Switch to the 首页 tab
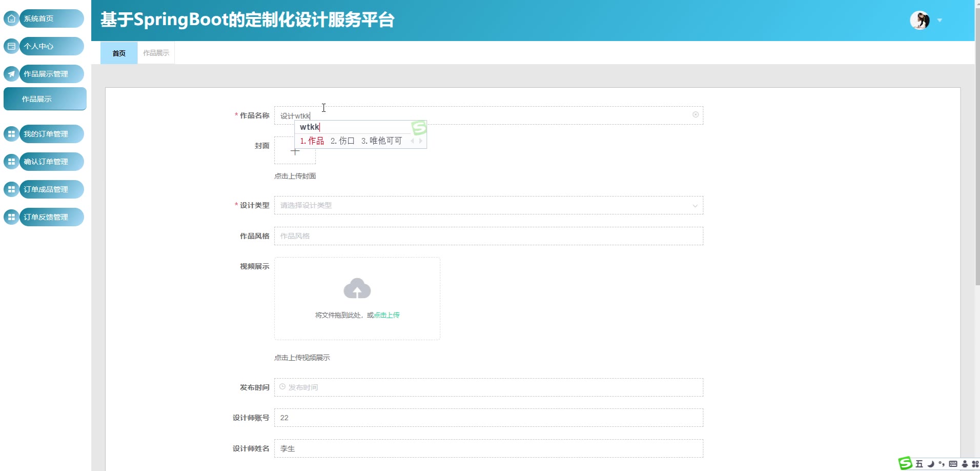Screen dimensions: 980x471 point(119,53)
